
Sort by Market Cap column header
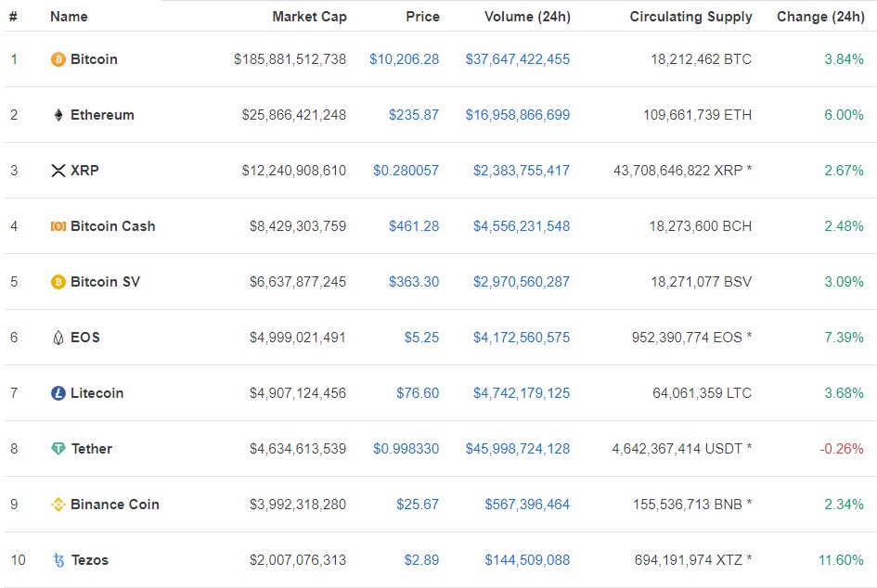tap(309, 17)
